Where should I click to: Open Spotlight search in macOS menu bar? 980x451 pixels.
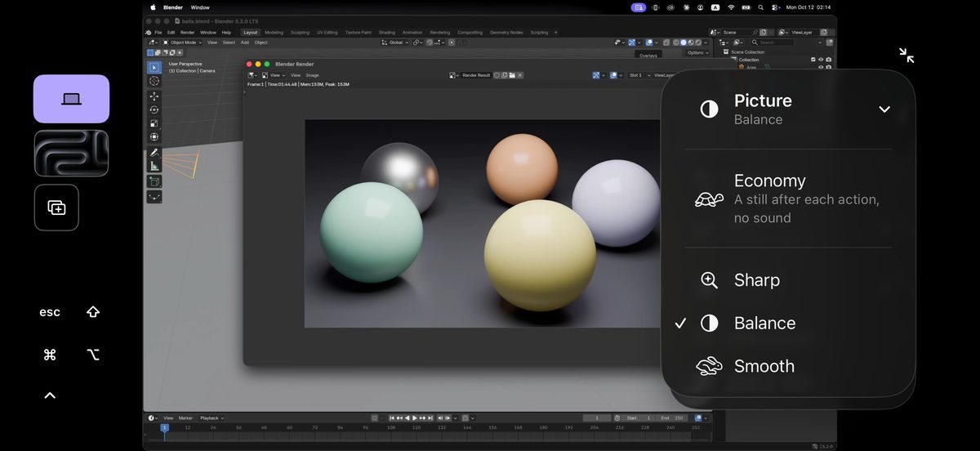pyautogui.click(x=760, y=7)
